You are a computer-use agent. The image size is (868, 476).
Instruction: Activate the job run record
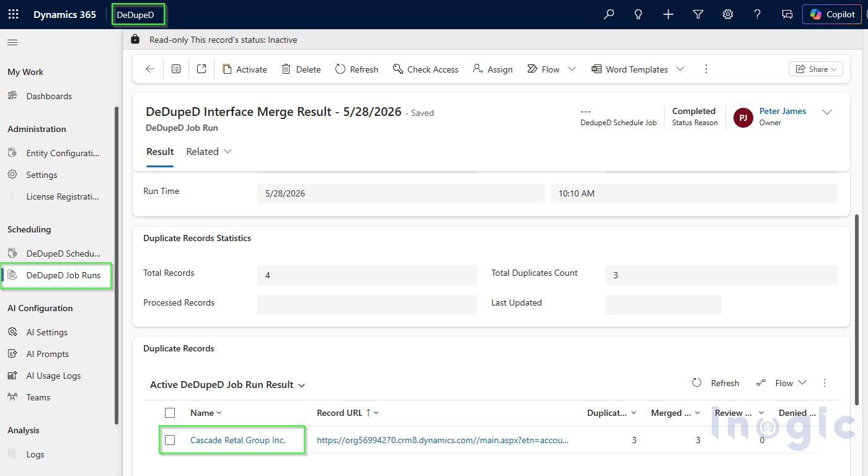point(244,69)
